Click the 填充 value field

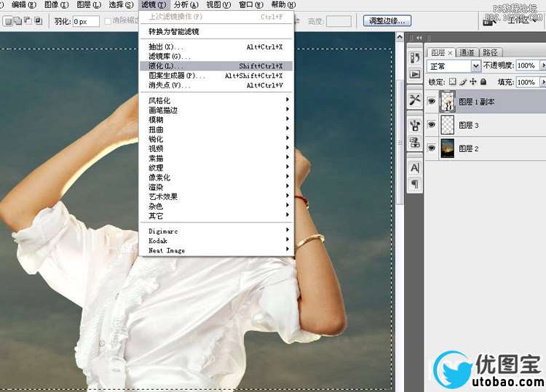(527, 82)
